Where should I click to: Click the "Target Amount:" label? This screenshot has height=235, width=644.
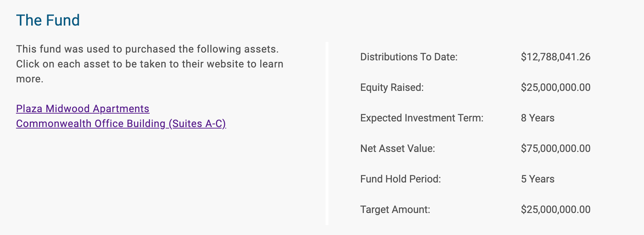tap(395, 209)
